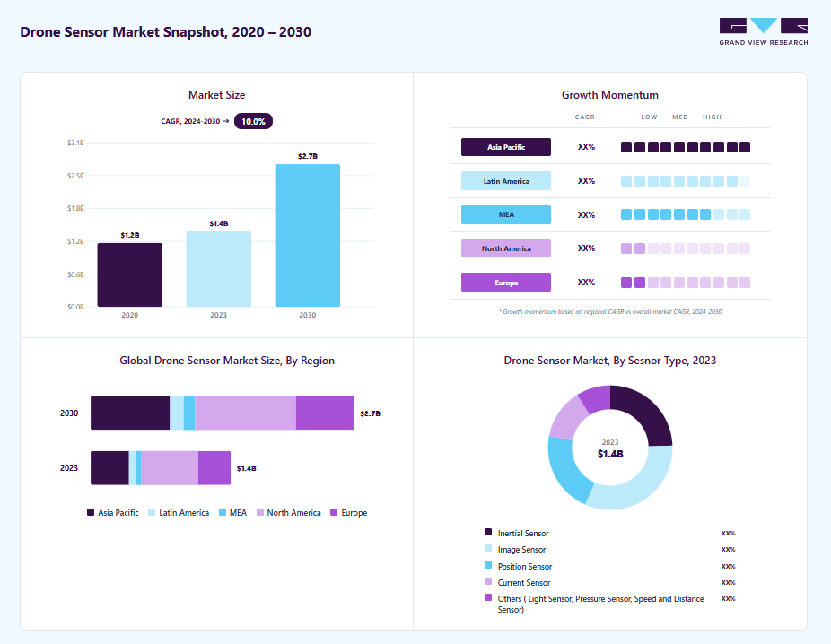Click the Growth Momentum heading
The image size is (831, 644).
tap(610, 95)
